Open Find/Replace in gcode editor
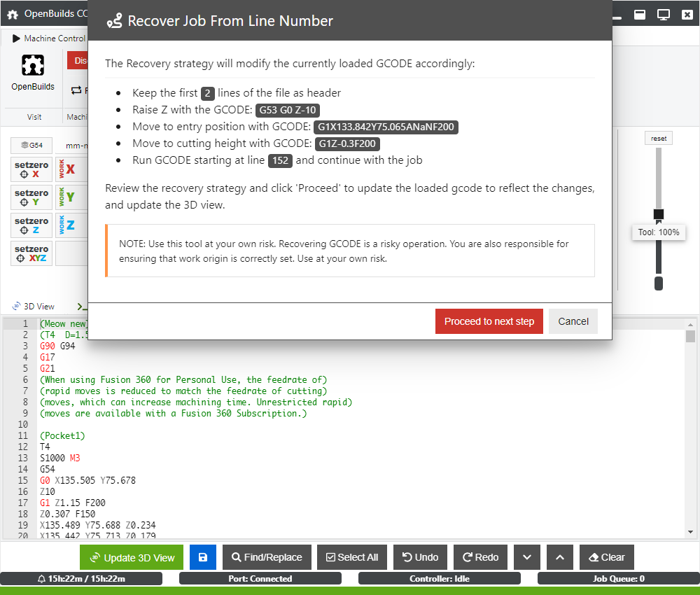The image size is (700, 595). [x=267, y=557]
